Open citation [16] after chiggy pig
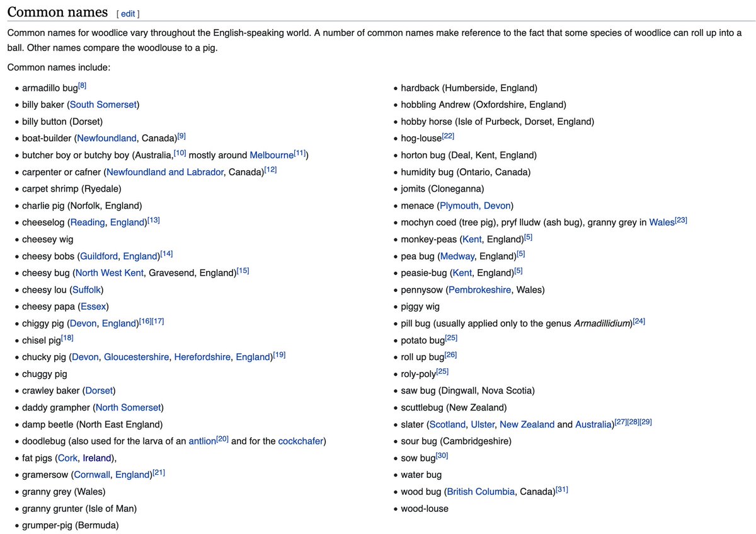The width and height of the screenshot is (756, 534). (x=145, y=321)
